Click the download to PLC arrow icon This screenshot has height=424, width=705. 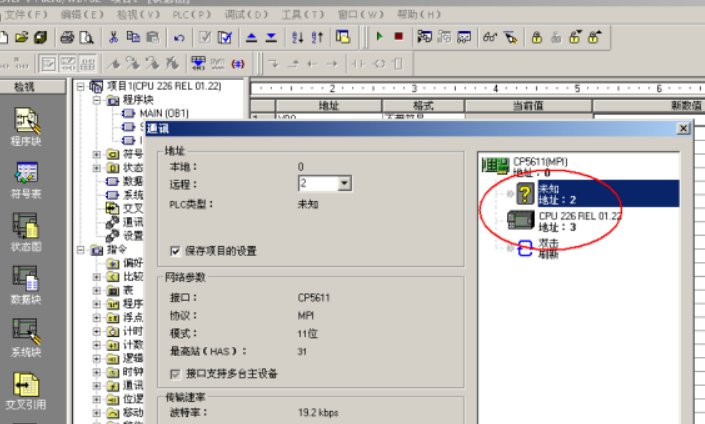tap(271, 37)
